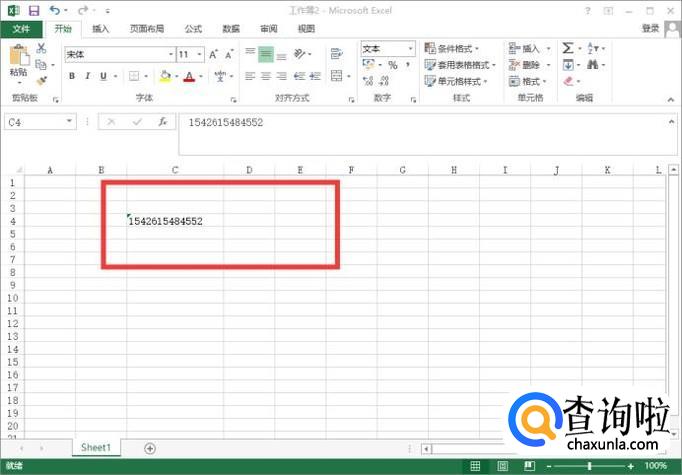The image size is (682, 475).
Task: Open the number format dropdown
Action: (411, 48)
